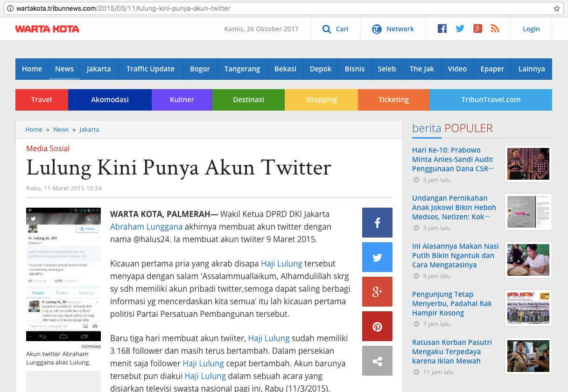The image size is (568, 392).
Task: Open the Twitter account screenshot image
Action: tap(63, 274)
